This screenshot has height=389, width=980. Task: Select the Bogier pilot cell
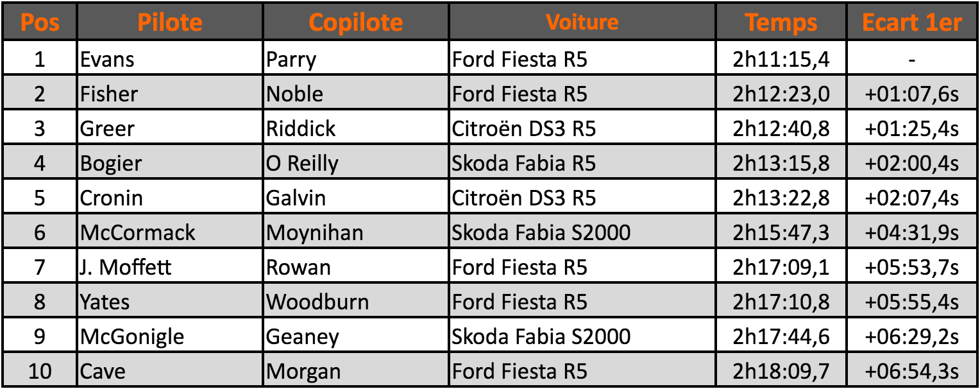point(111,164)
